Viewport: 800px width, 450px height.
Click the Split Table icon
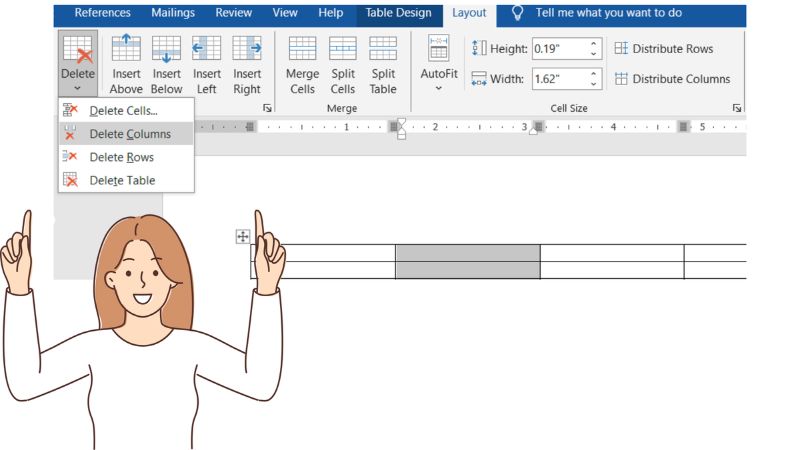pos(383,49)
